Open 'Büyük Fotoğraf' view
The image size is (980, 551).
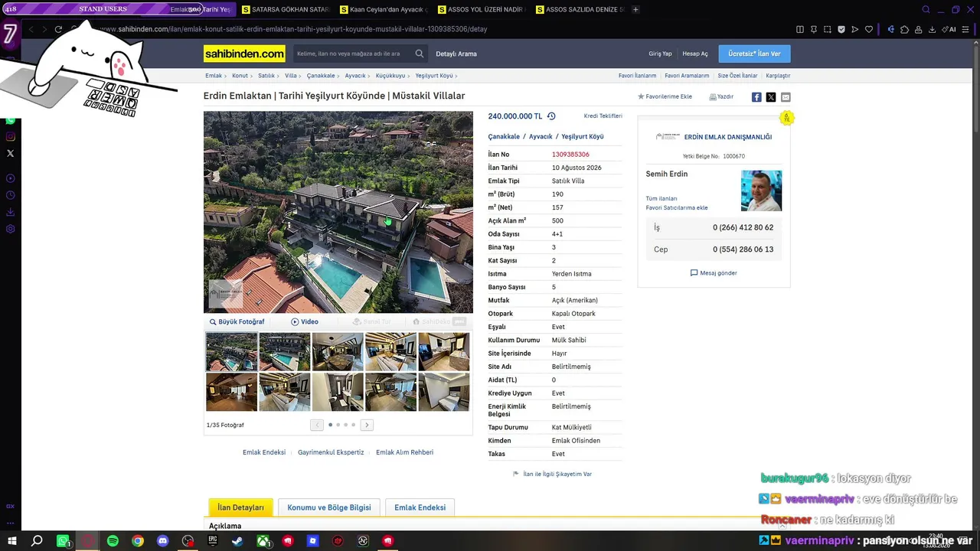[237, 322]
